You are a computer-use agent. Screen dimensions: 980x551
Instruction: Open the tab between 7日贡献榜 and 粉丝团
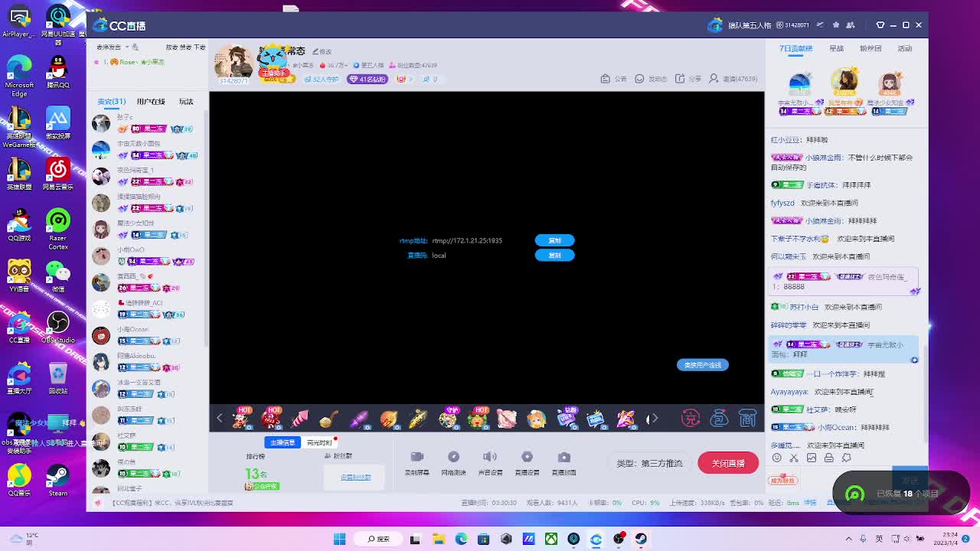point(836,48)
